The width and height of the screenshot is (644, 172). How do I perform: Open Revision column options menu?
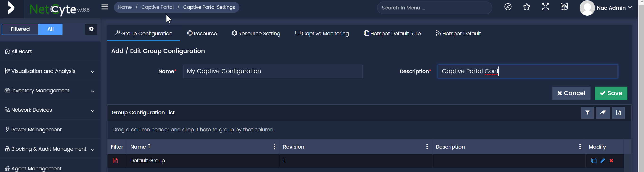tap(427, 146)
